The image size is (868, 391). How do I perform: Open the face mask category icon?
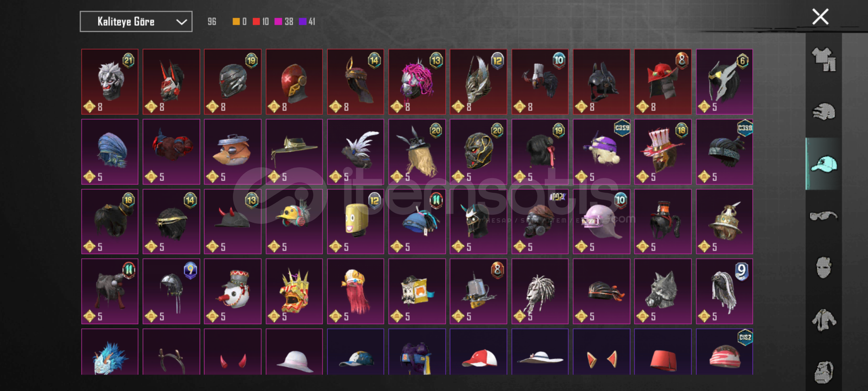click(x=824, y=268)
